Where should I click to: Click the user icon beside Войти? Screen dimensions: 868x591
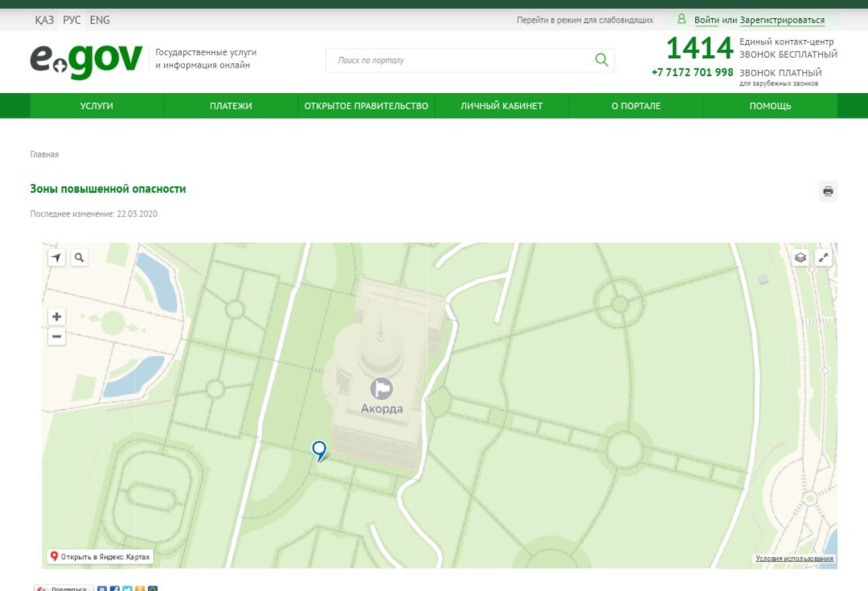[682, 20]
